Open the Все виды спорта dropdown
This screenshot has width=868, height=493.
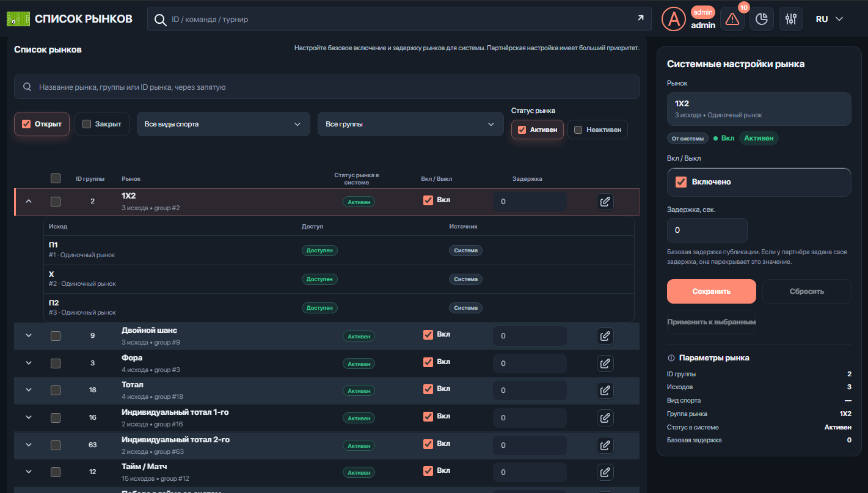coord(223,124)
